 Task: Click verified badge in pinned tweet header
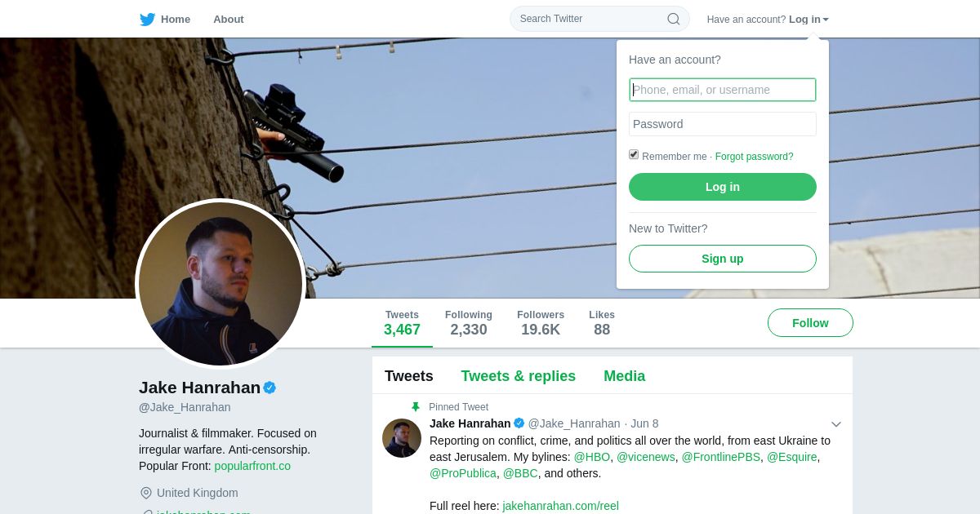519,423
